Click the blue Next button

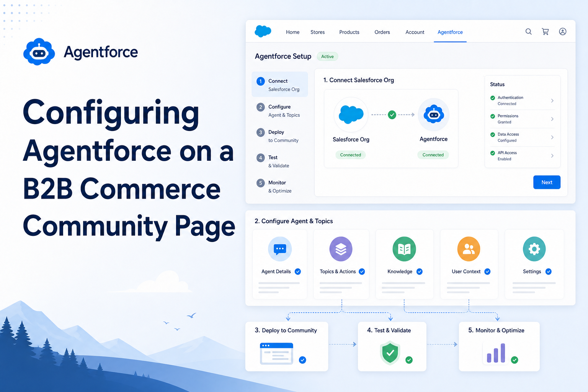[x=547, y=182]
